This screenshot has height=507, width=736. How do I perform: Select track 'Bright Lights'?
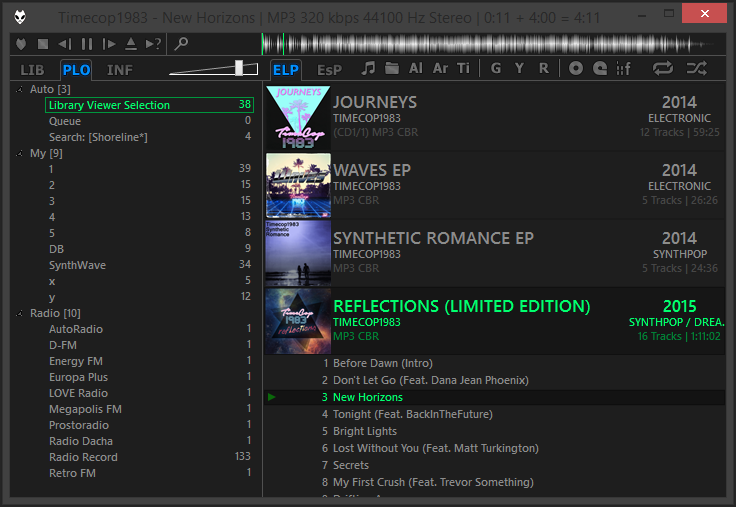[x=495, y=431]
